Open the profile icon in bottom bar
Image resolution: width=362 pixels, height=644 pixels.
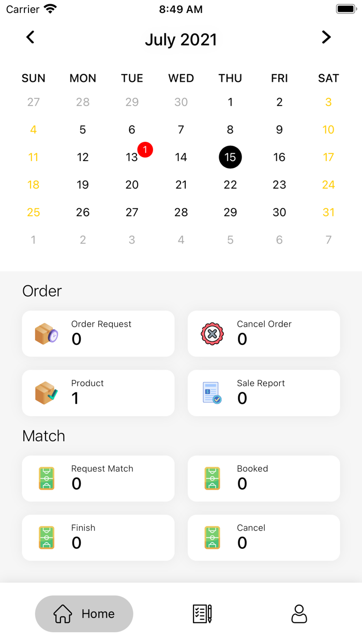click(x=298, y=613)
